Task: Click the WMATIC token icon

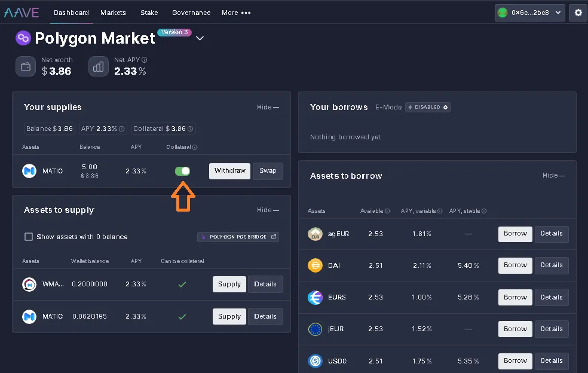Action: tap(29, 285)
